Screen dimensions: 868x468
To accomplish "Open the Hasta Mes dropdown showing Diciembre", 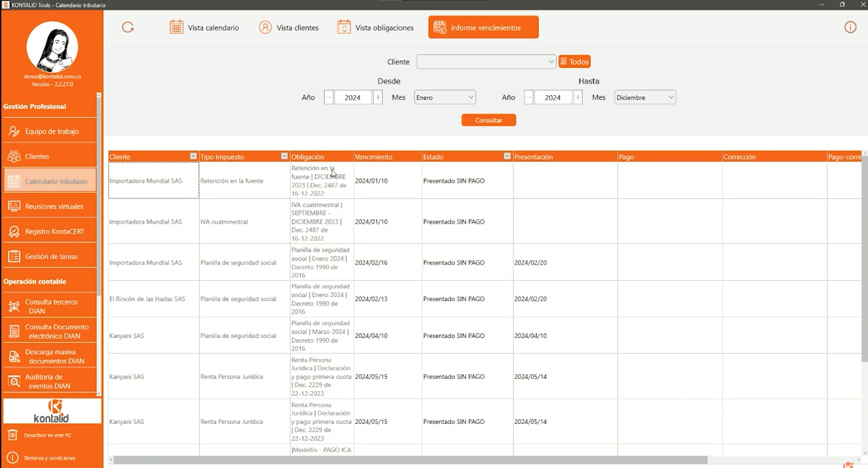I will 645,97.
